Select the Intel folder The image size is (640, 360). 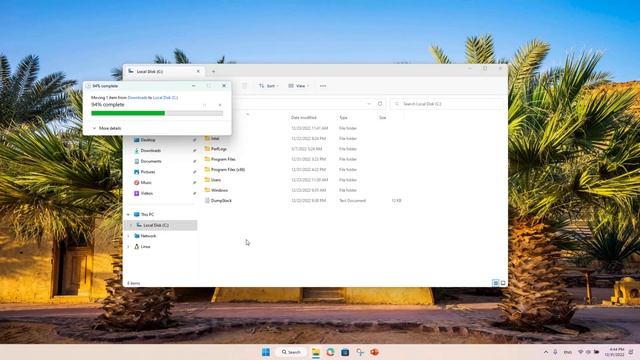215,138
